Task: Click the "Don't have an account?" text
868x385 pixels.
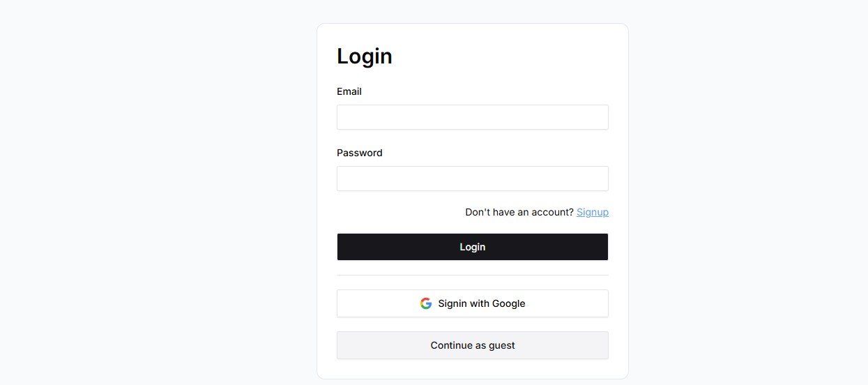Action: pyautogui.click(x=519, y=212)
